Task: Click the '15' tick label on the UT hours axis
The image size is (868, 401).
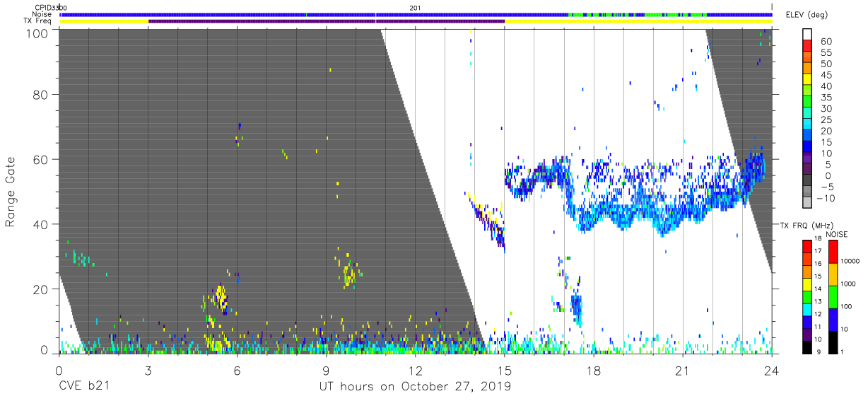Action: point(504,370)
